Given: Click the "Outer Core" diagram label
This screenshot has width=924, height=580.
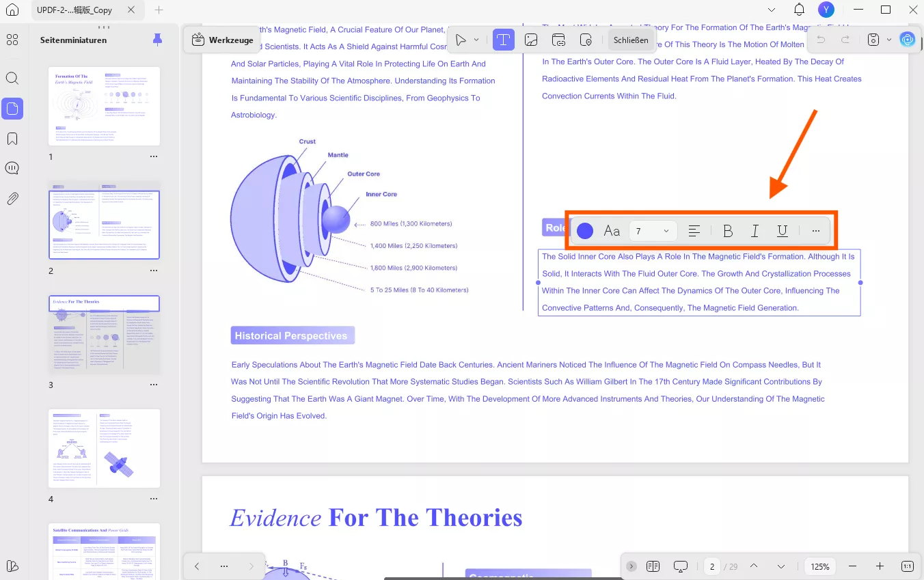Looking at the screenshot, I should tap(364, 174).
